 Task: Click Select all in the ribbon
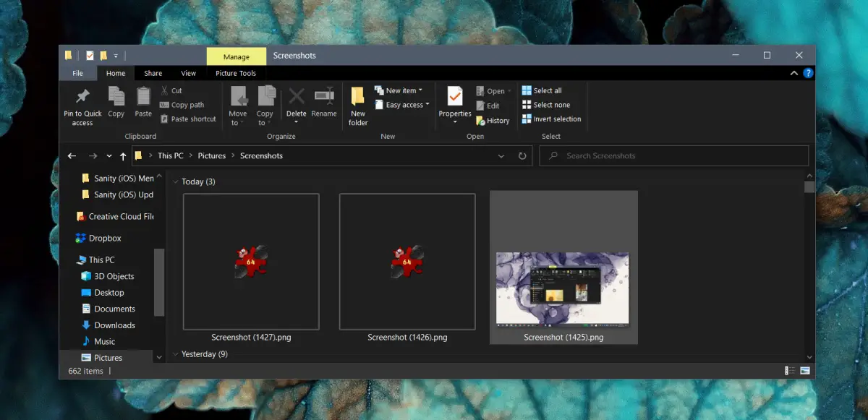[542, 91]
